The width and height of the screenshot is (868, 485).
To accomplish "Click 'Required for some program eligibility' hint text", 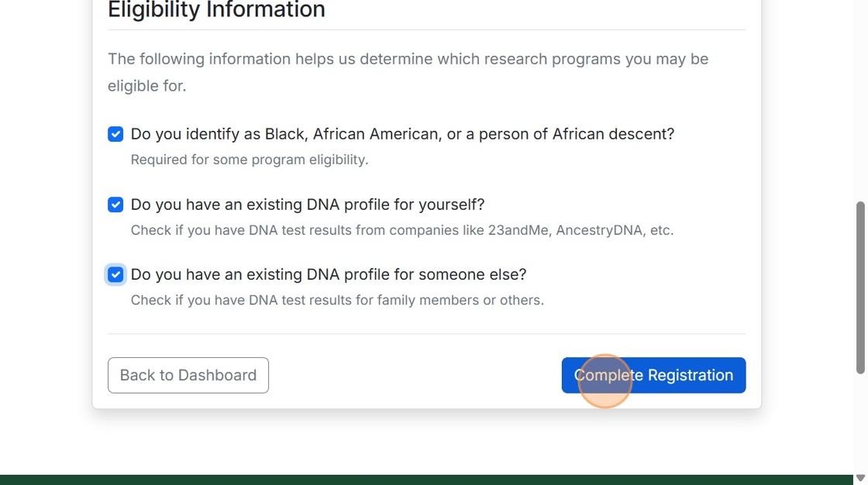I will click(x=249, y=160).
